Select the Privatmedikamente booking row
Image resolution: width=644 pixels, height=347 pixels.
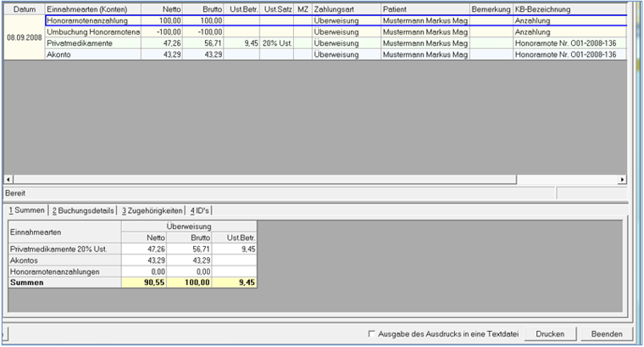(336, 43)
